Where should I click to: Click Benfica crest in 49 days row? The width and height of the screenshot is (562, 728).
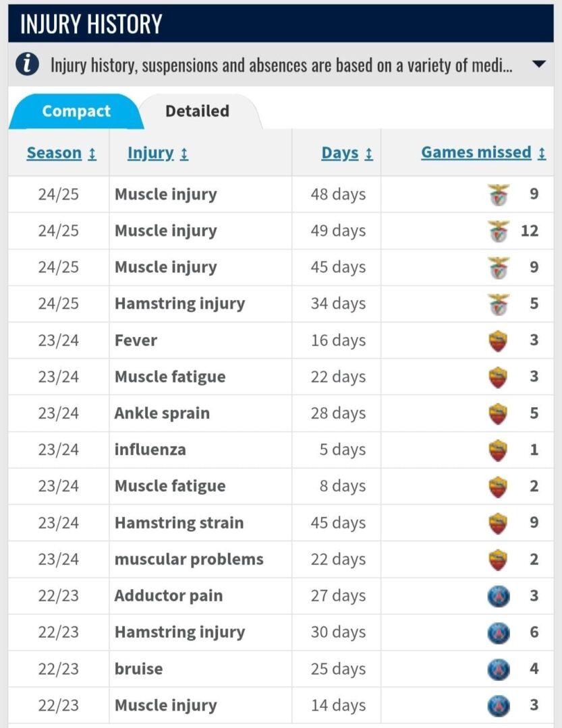click(499, 231)
